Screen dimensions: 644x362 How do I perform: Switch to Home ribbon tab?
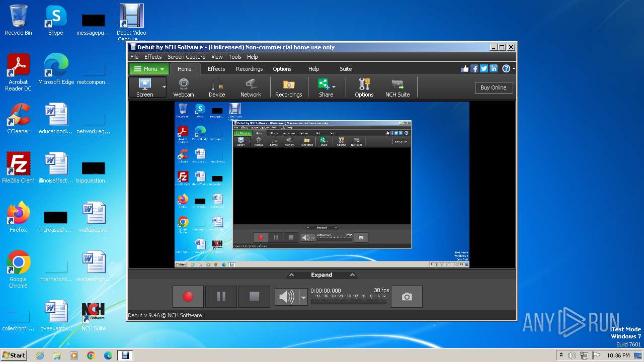[185, 69]
